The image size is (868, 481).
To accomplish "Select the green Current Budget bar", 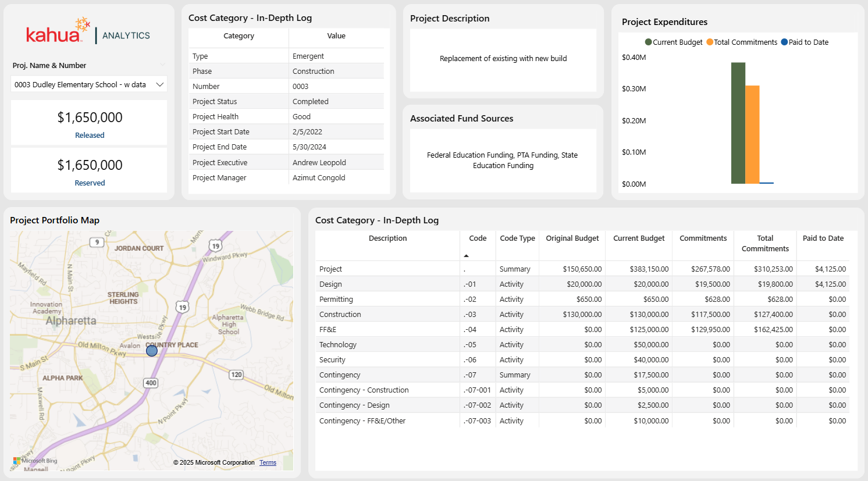I will pos(738,123).
